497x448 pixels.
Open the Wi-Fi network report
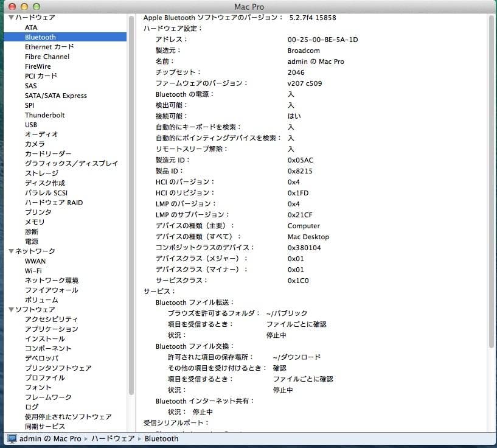tap(35, 270)
